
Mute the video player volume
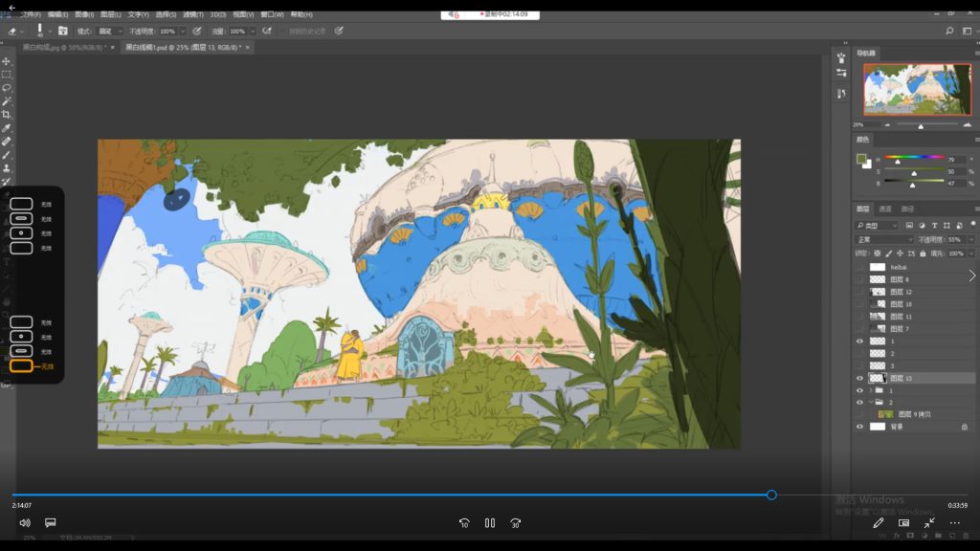pos(25,523)
